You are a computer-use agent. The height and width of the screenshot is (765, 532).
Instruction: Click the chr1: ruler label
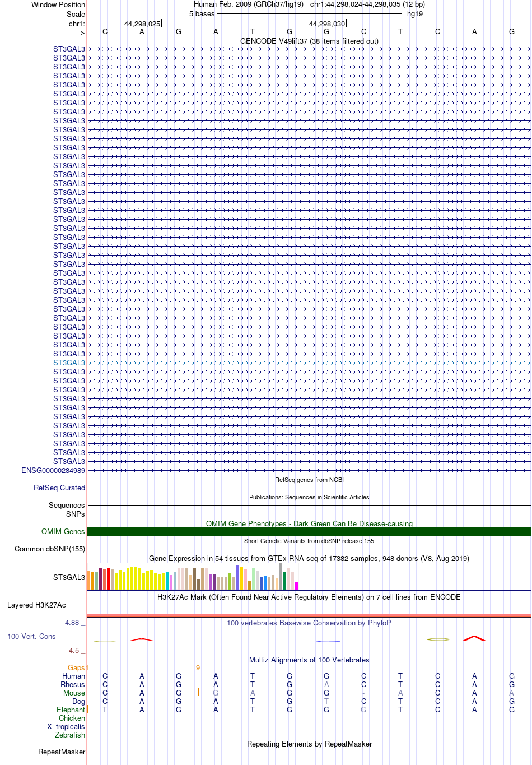click(77, 24)
